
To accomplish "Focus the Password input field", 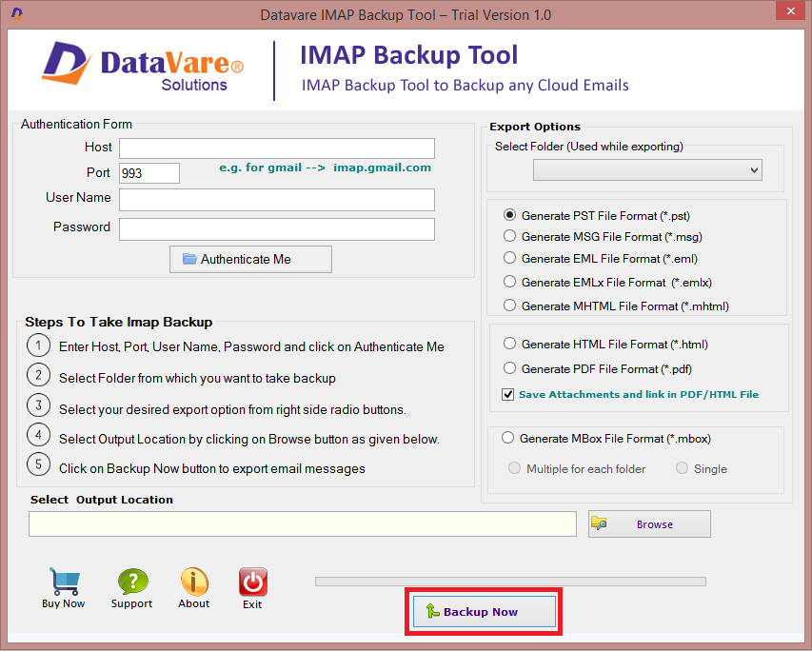I will pyautogui.click(x=277, y=229).
